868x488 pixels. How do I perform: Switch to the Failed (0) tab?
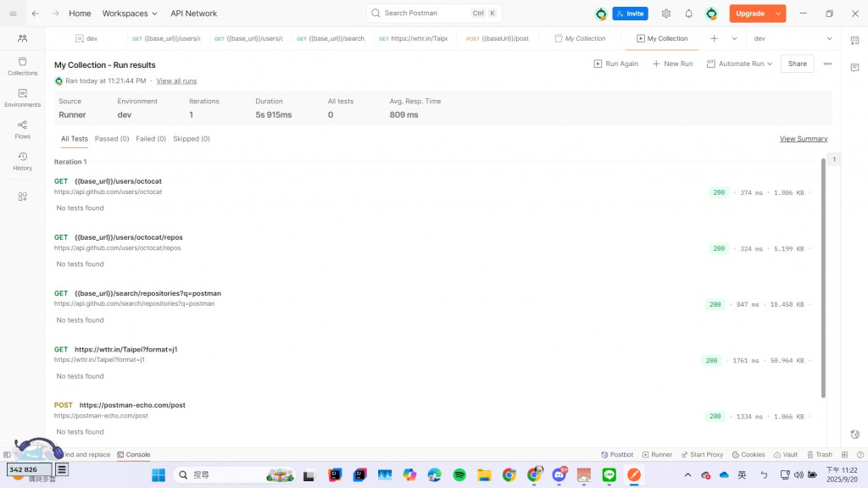coord(151,139)
